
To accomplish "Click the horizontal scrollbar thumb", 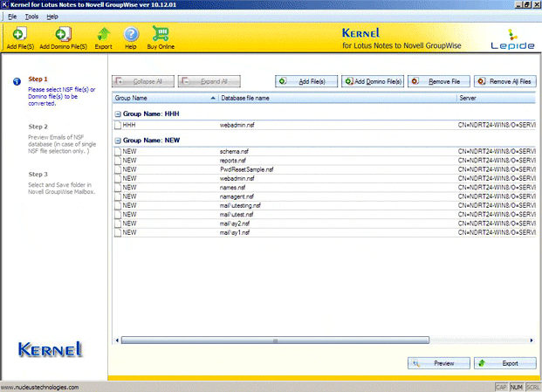I will 275,340.
